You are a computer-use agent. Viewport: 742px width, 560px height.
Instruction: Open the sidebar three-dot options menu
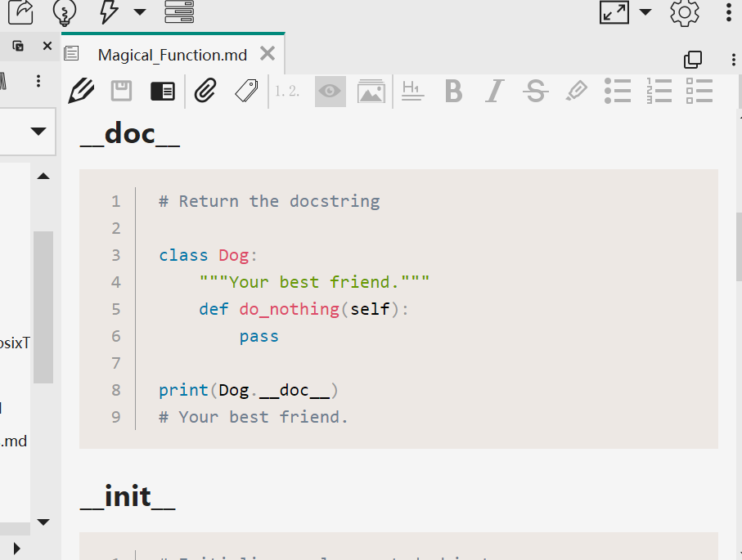tap(38, 81)
